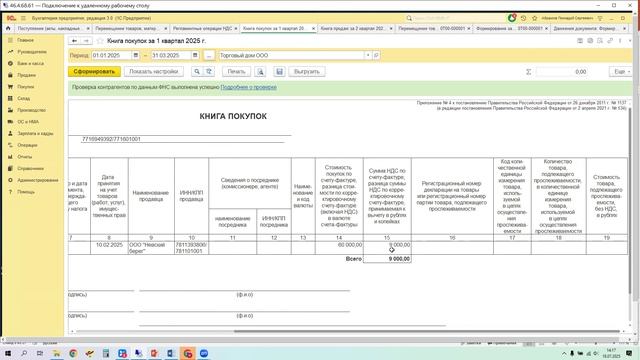Click the 1C logo in title bar
The height and width of the screenshot is (360, 640).
[x=11, y=18]
